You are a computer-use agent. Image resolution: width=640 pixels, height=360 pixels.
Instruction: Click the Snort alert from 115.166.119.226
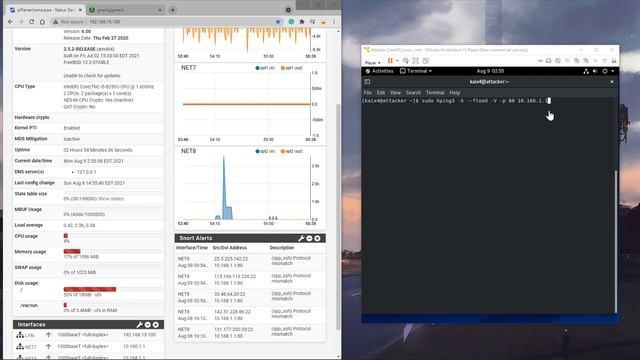click(x=250, y=280)
